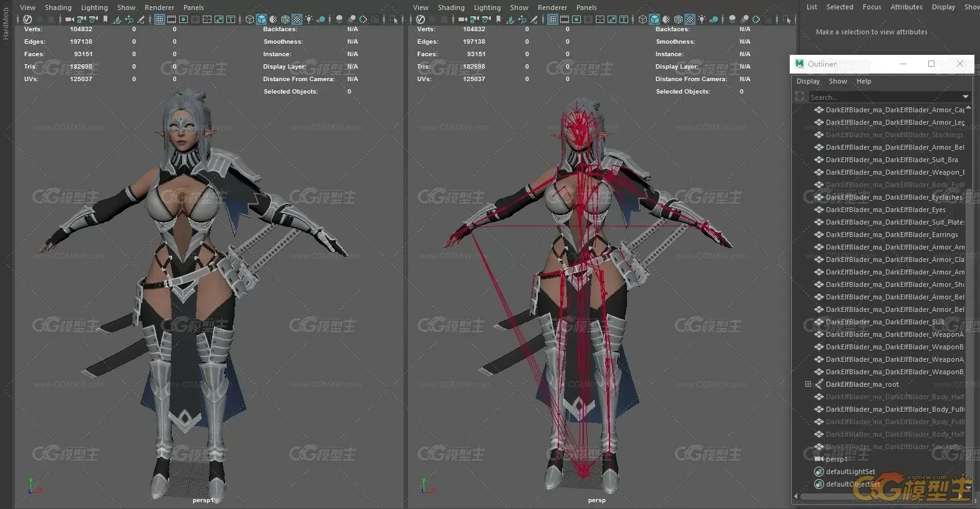Click Use All Lights bulb in right viewport
This screenshot has width=980, height=509.
click(x=702, y=19)
